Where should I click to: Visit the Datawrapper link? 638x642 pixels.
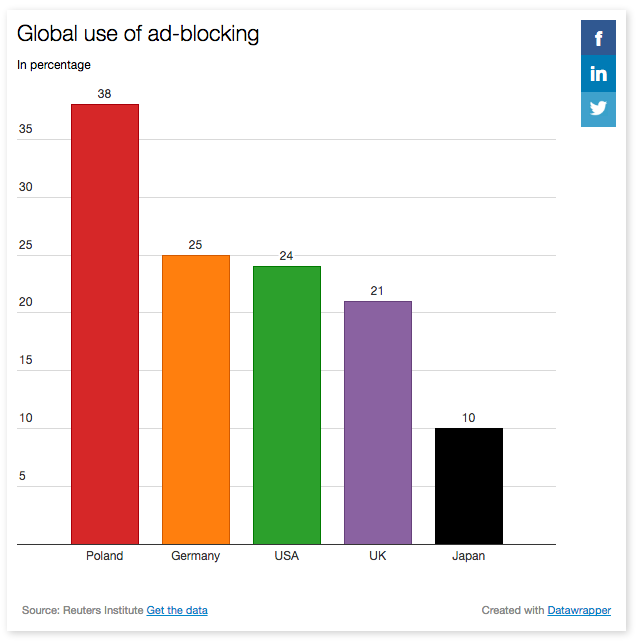click(x=579, y=610)
